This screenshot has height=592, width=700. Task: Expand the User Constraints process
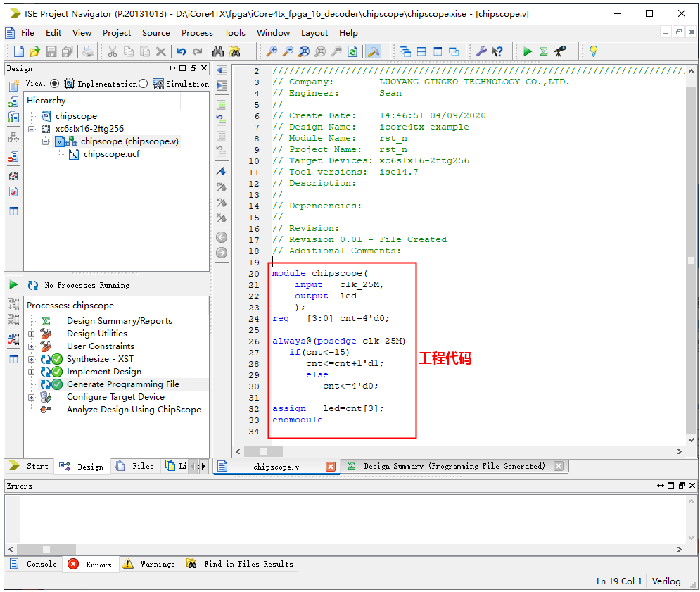(x=31, y=346)
